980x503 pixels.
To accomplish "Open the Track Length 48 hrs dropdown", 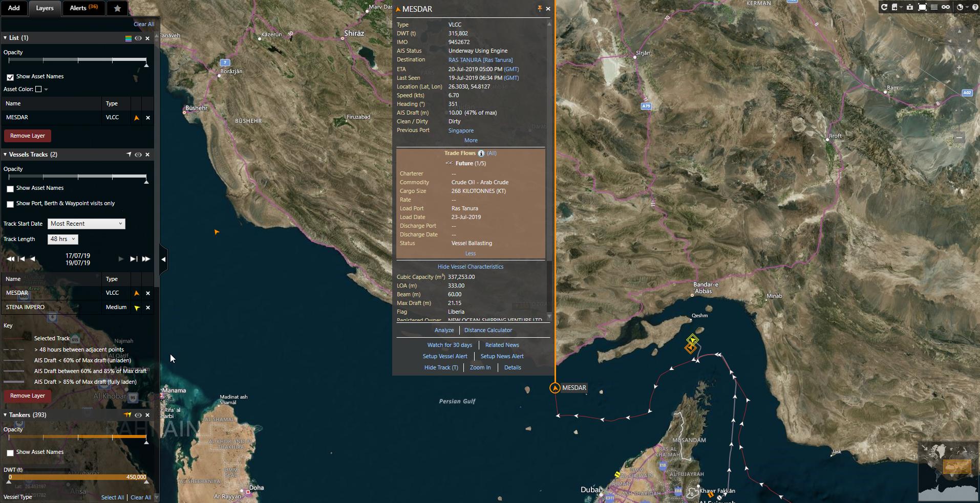I will (63, 239).
